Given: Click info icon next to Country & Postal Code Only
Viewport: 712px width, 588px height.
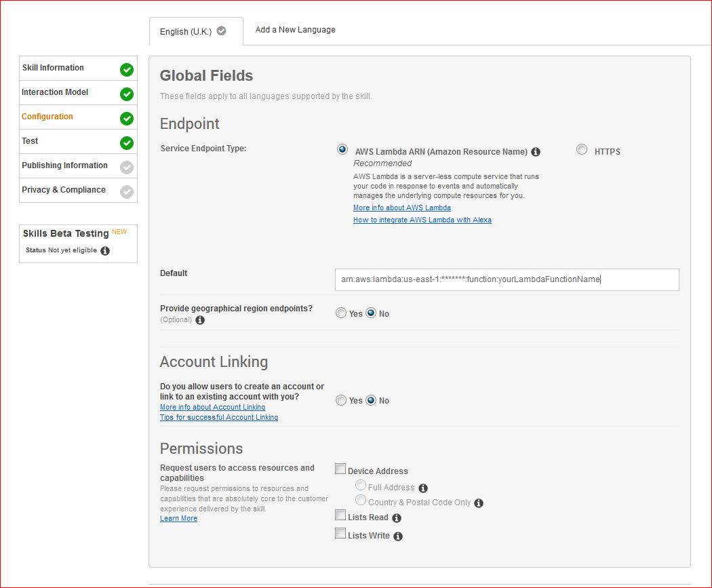Looking at the screenshot, I should 479,503.
